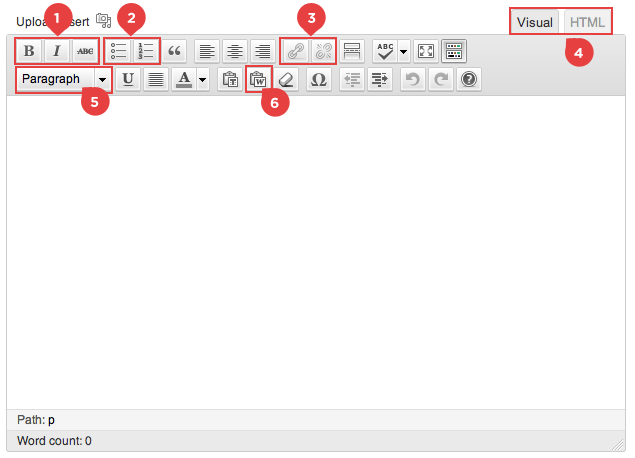This screenshot has width=635, height=458.
Task: Remove formatting with eraser icon
Action: pos(287,80)
